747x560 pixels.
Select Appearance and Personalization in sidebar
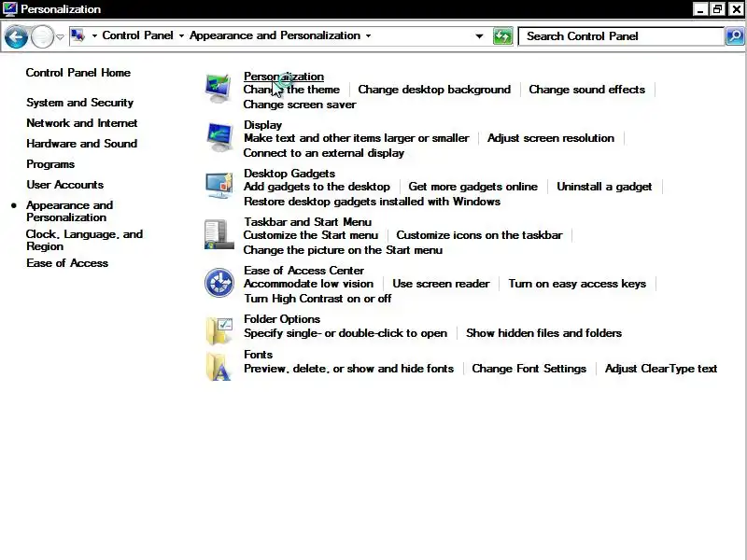(x=69, y=211)
